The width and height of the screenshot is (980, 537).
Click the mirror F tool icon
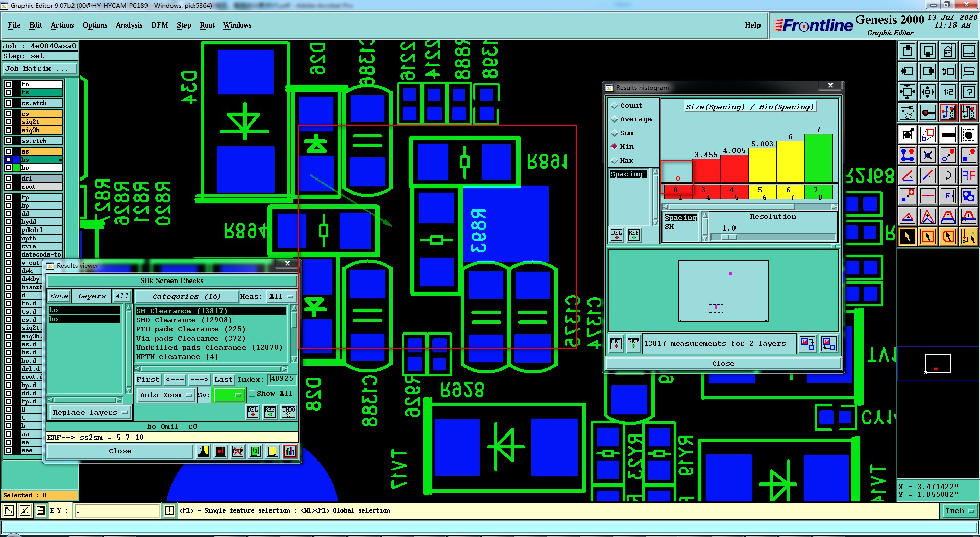pyautogui.click(x=968, y=175)
